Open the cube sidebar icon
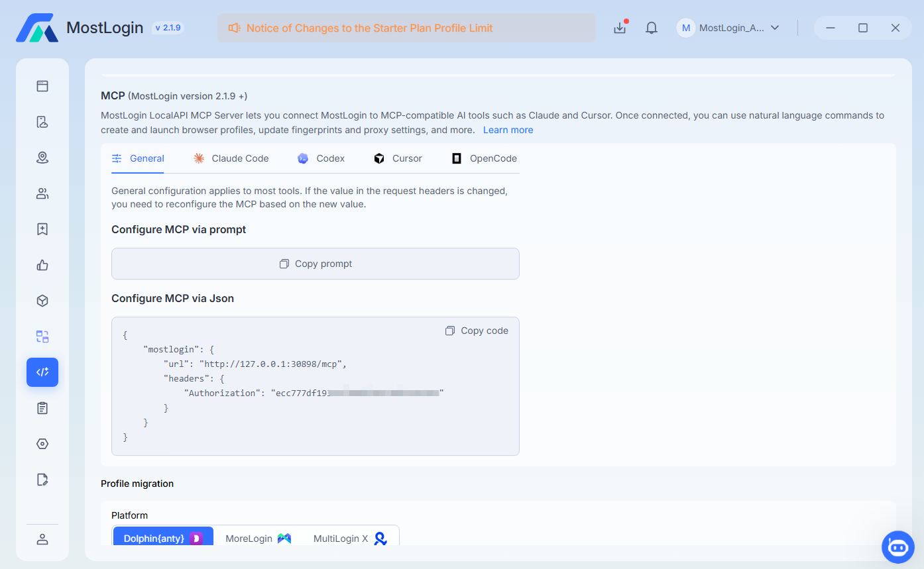This screenshot has height=569, width=924. coord(42,301)
